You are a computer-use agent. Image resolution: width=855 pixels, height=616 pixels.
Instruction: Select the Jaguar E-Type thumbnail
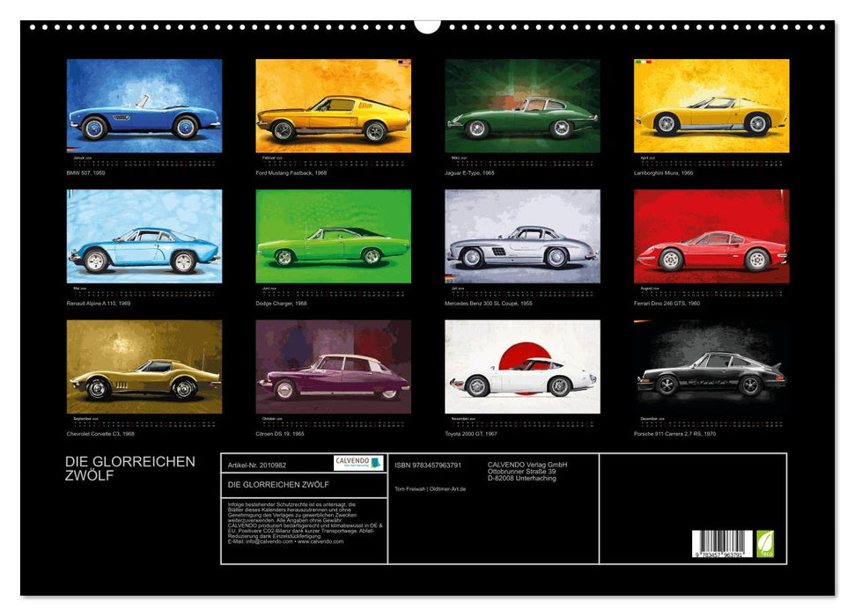coord(522,106)
